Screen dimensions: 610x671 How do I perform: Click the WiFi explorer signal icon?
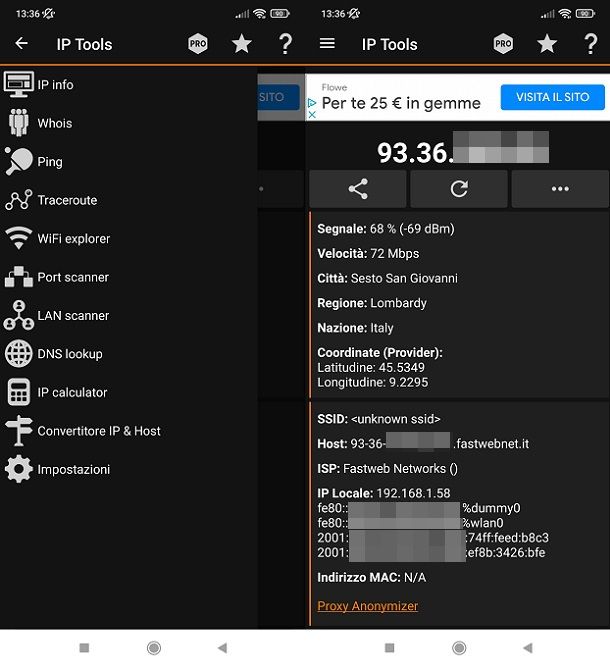[x=18, y=238]
